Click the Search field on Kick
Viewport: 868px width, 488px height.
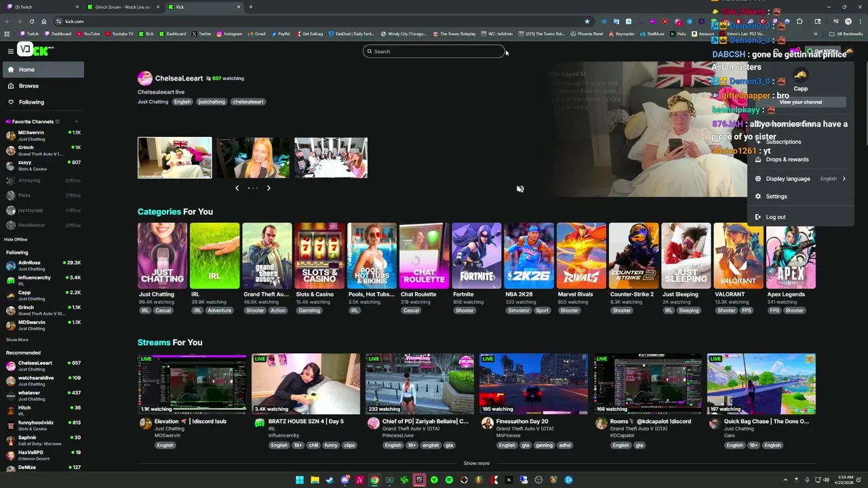[434, 52]
